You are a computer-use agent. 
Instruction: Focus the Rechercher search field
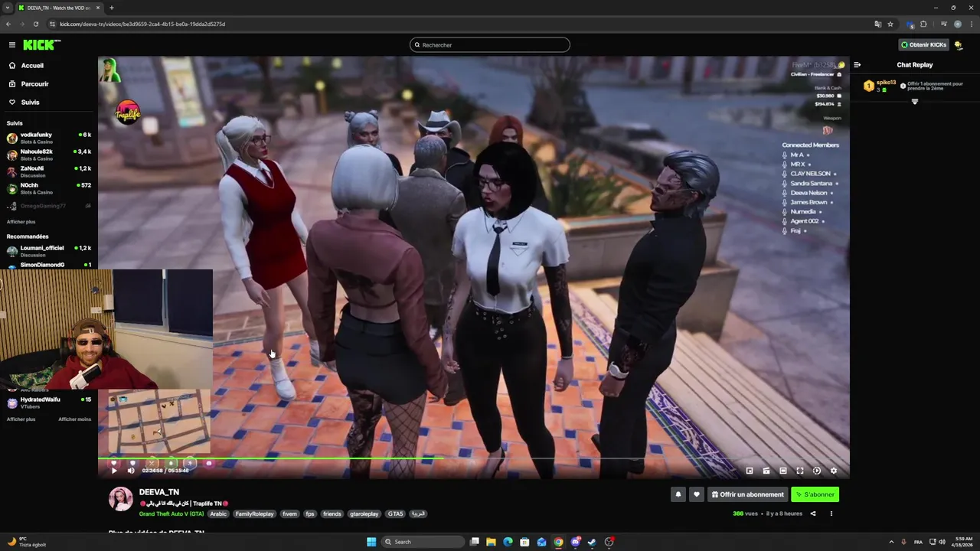(x=490, y=45)
